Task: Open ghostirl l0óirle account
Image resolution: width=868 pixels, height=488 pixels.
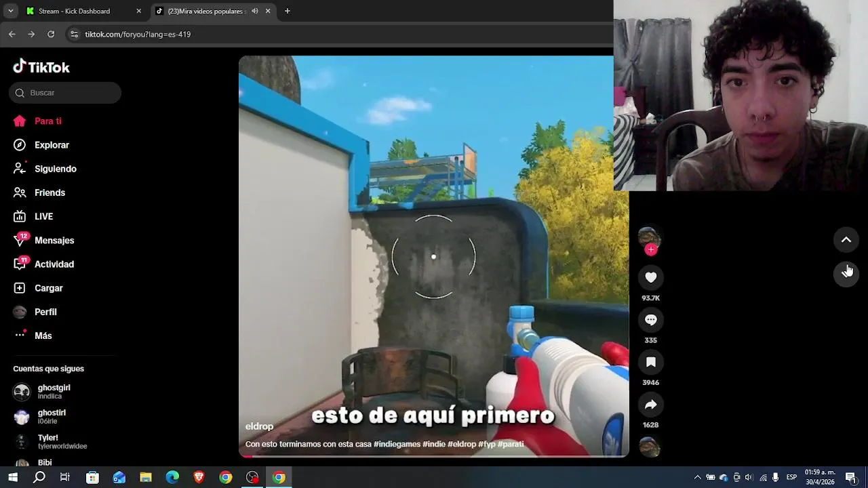Action: tap(39, 417)
